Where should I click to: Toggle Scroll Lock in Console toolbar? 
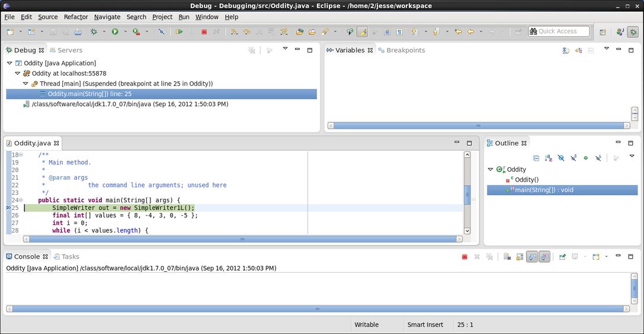coord(520,257)
